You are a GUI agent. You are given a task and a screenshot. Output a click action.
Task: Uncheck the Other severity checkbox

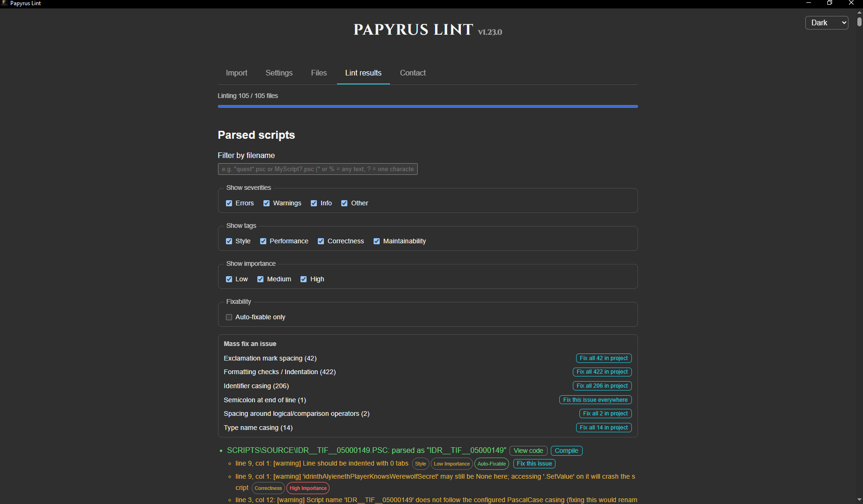[x=344, y=203]
